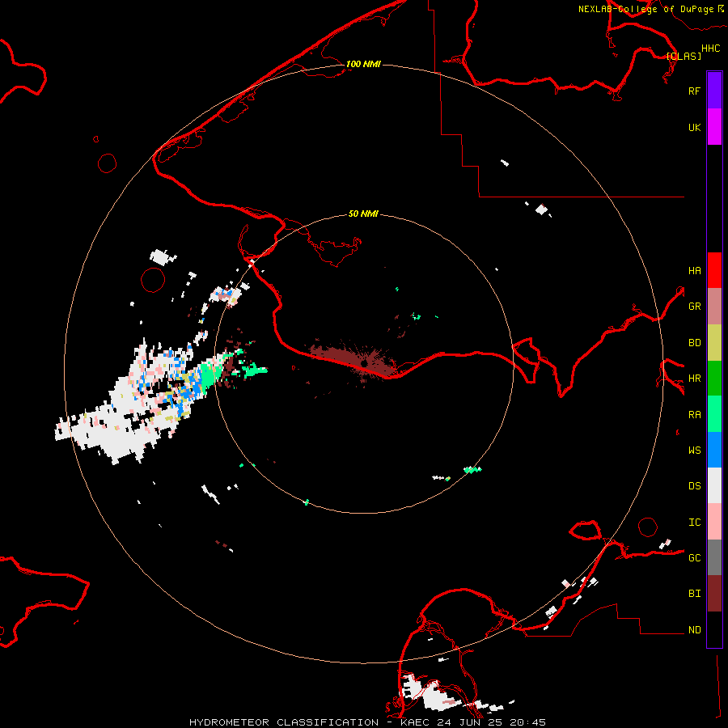Click the NEXLAB-College of DuPage credit text
728x728 pixels.
645,9
